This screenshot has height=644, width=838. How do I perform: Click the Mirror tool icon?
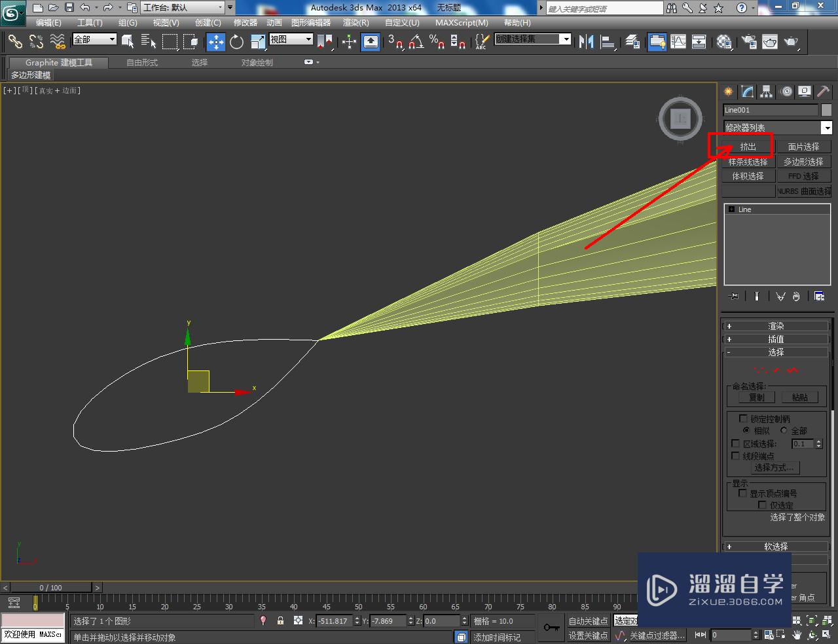(586, 42)
